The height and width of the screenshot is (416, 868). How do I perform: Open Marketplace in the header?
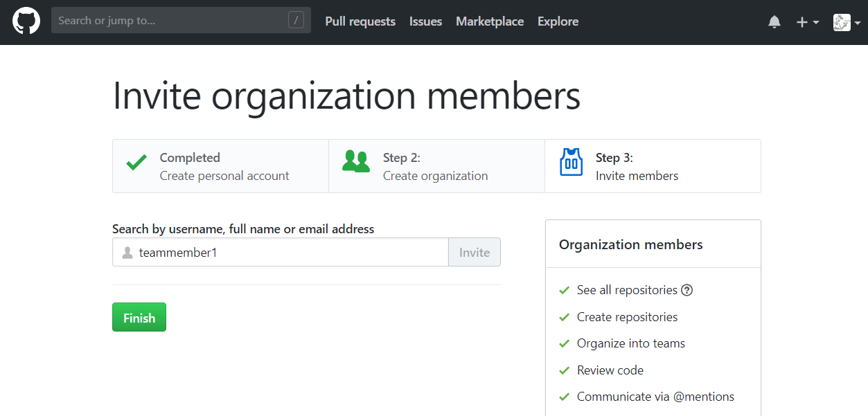pos(490,21)
